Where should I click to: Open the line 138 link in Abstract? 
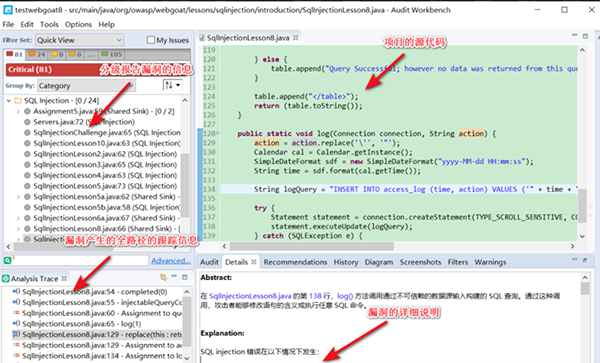coord(315,296)
